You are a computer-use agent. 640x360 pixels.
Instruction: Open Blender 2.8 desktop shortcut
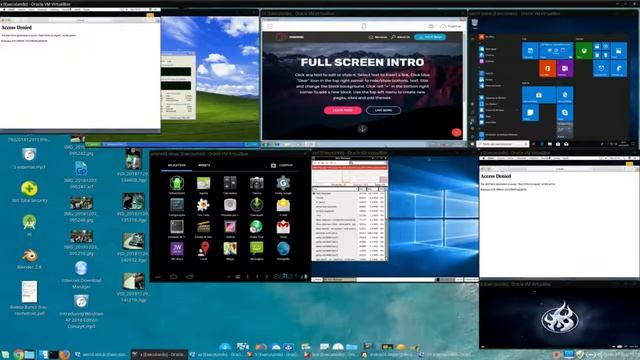pos(29,259)
